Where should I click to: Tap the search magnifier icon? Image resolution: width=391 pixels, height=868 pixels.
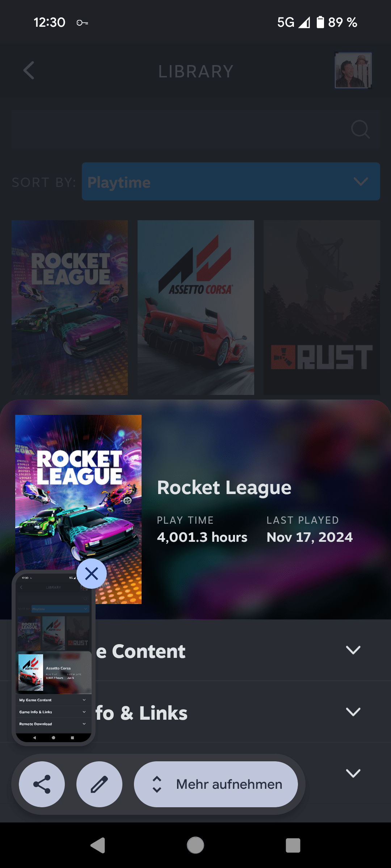(x=361, y=129)
